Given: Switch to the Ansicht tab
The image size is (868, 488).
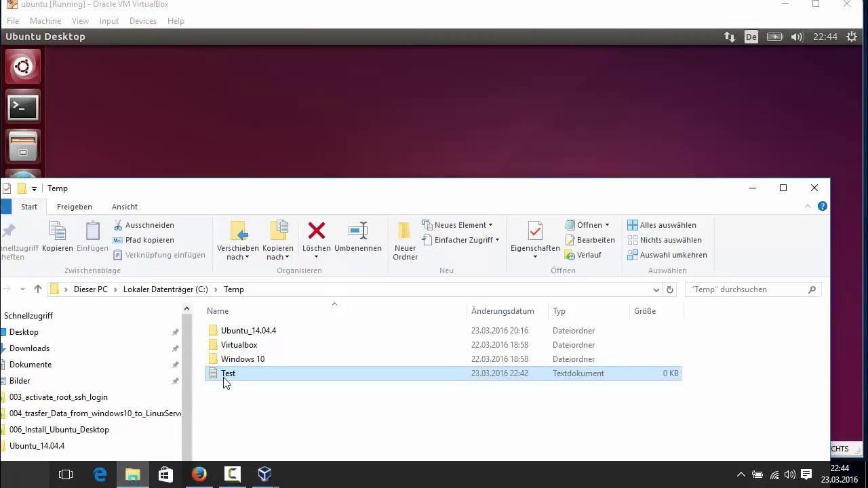Looking at the screenshot, I should (x=125, y=207).
